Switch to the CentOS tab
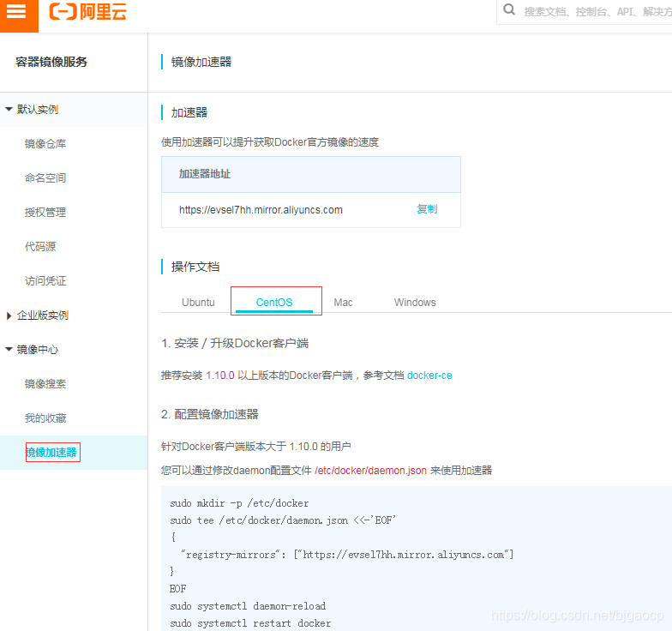This screenshot has height=631, width=672. click(x=274, y=302)
